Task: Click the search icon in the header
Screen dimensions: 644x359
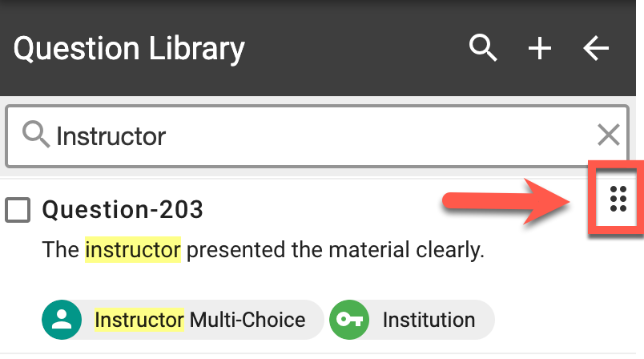Action: (x=483, y=49)
